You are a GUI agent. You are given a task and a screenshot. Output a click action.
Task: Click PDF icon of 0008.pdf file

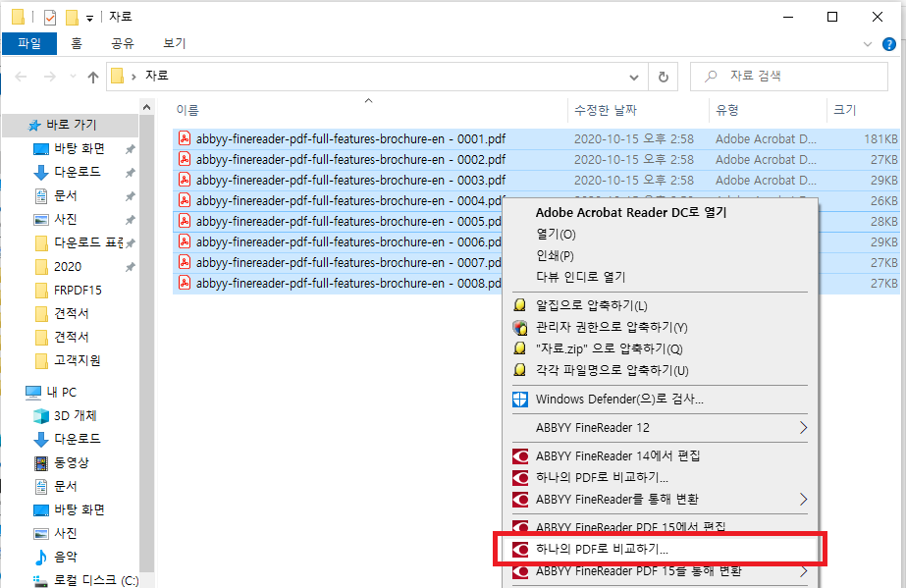tap(185, 283)
